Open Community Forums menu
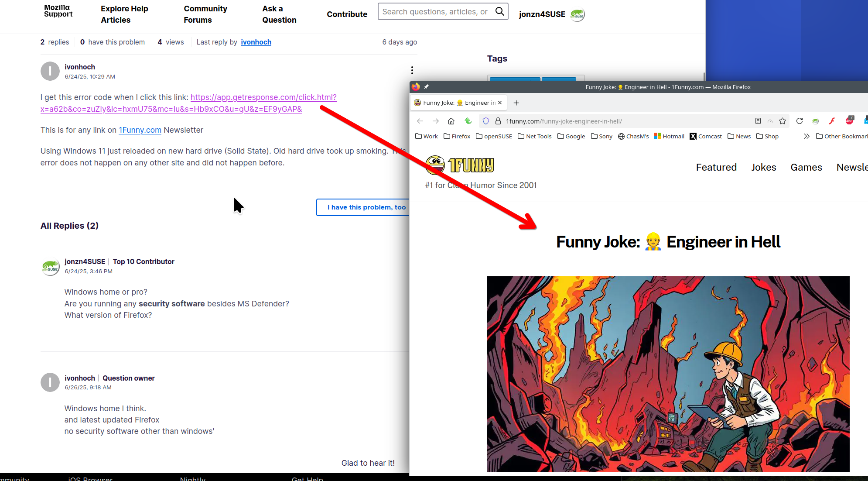 [205, 14]
